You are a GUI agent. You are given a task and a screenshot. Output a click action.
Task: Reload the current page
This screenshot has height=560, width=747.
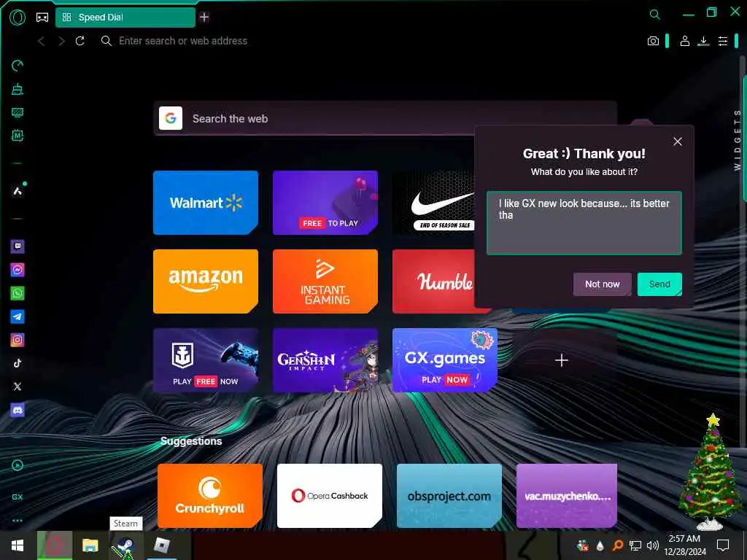point(80,41)
